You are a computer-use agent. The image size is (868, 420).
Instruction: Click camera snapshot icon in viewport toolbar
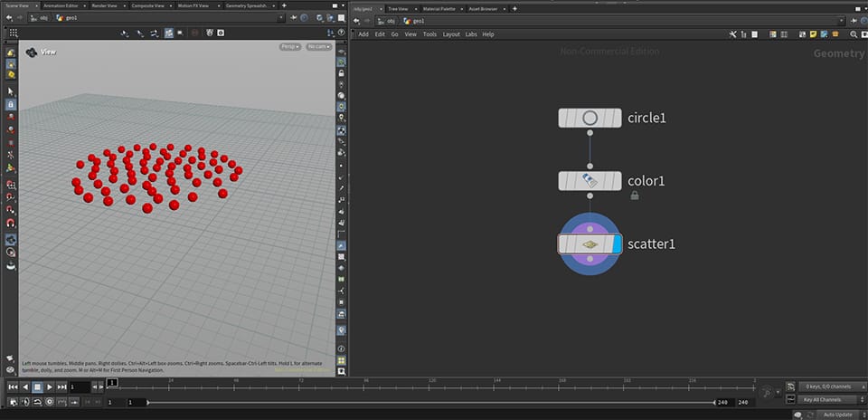tap(221, 33)
